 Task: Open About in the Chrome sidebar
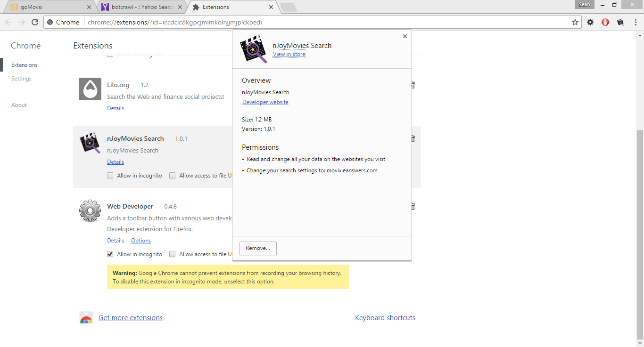(x=19, y=105)
